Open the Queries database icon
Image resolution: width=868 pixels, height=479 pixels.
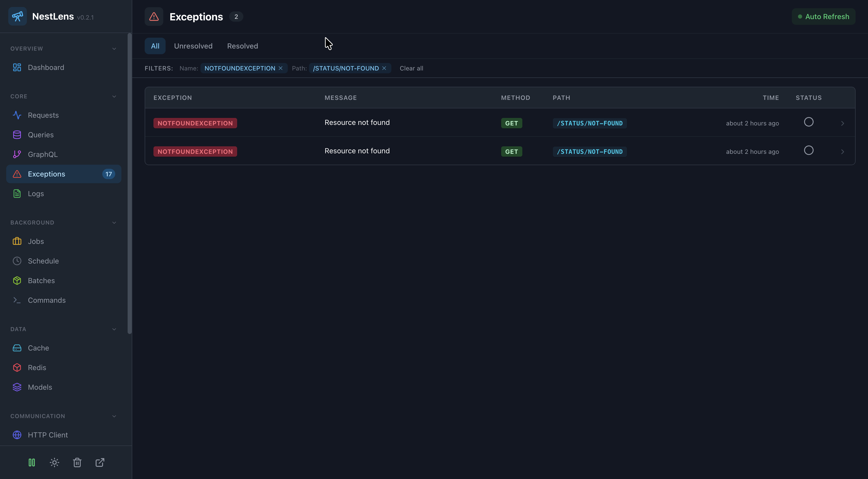click(x=17, y=135)
